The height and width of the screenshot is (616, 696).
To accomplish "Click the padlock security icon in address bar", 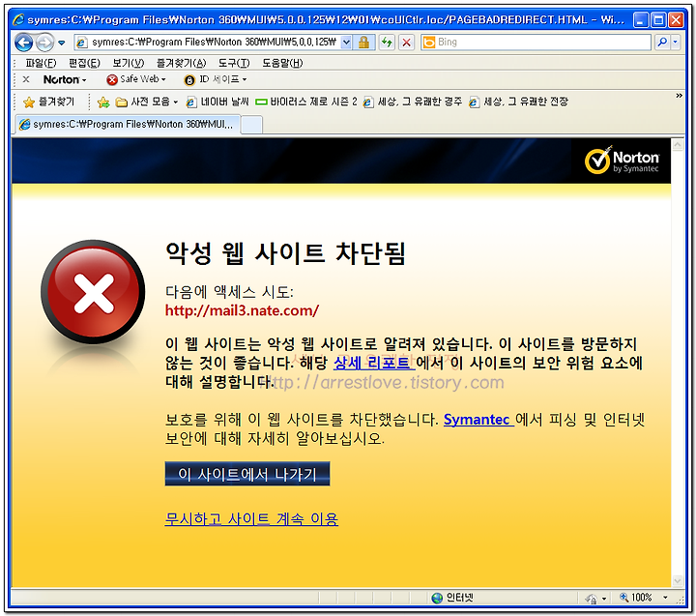I will click(363, 43).
